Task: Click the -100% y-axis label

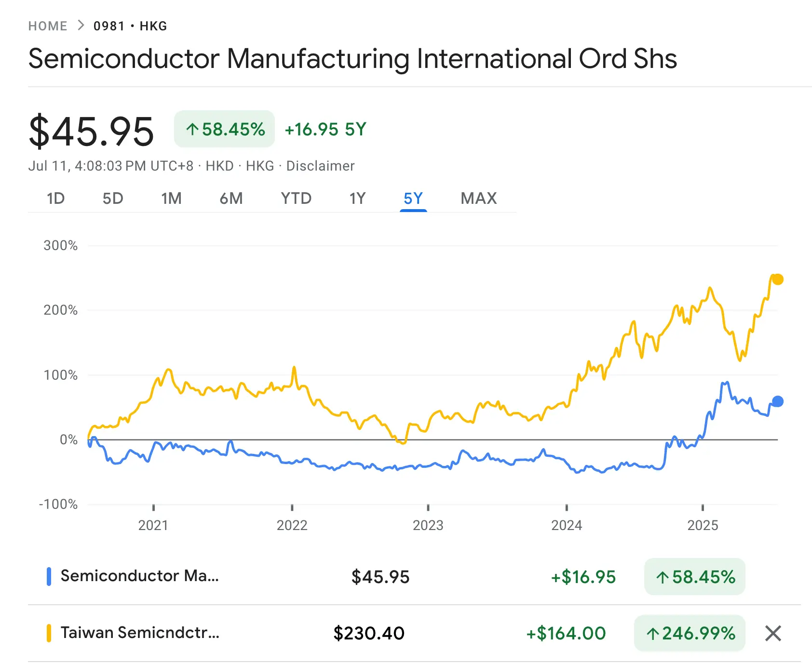Action: (58, 505)
